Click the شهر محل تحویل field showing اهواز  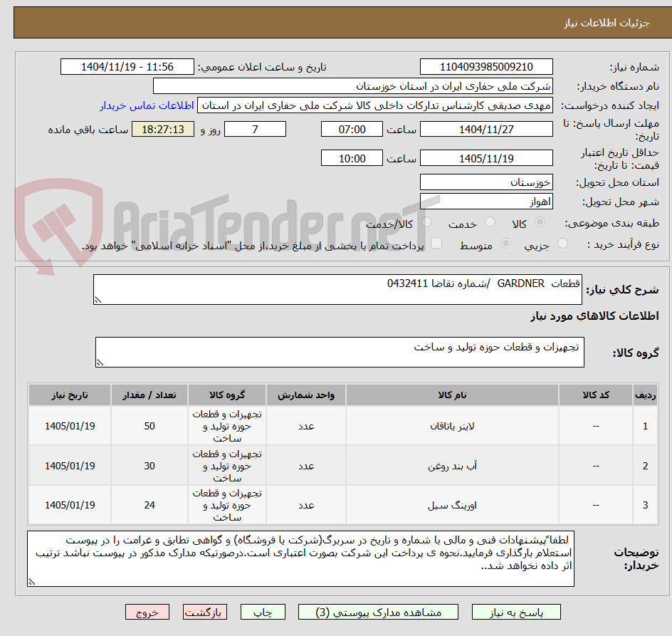pyautogui.click(x=486, y=200)
